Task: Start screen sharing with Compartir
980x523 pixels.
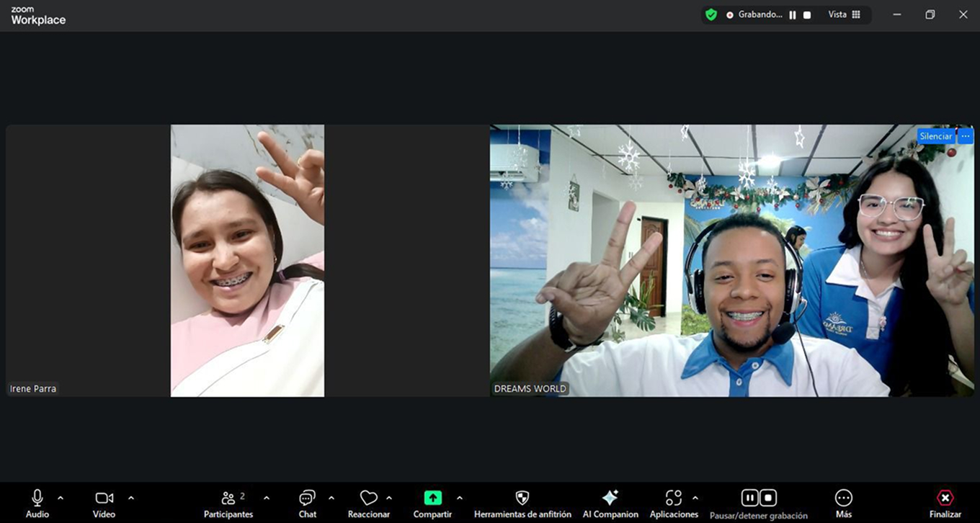Action: pyautogui.click(x=432, y=499)
